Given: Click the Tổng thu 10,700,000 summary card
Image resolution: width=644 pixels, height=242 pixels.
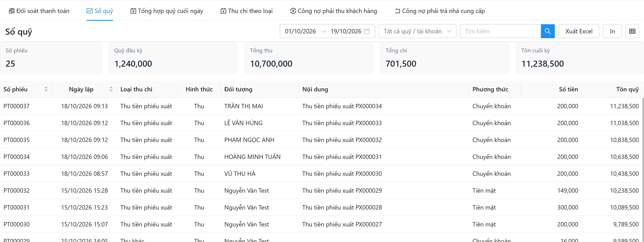Looking at the screenshot, I should pos(308,58).
